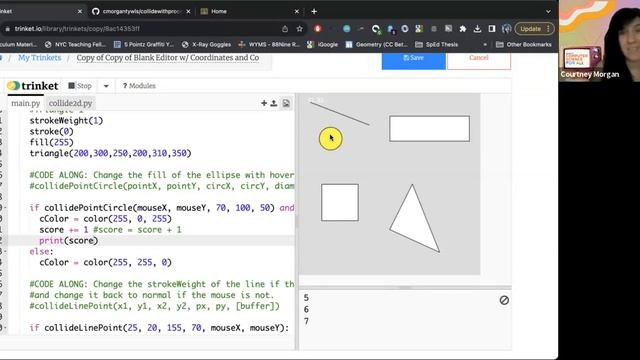Click the trinket logo
The image size is (640, 360).
[33, 86]
